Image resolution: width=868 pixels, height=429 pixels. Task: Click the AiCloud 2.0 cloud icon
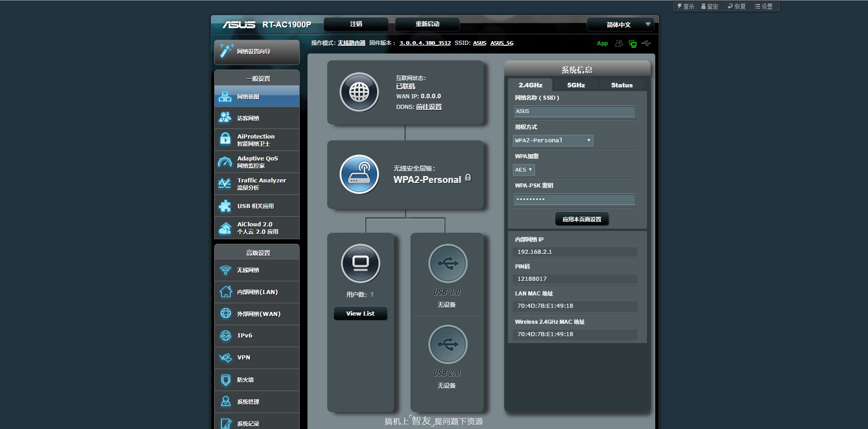coord(225,228)
